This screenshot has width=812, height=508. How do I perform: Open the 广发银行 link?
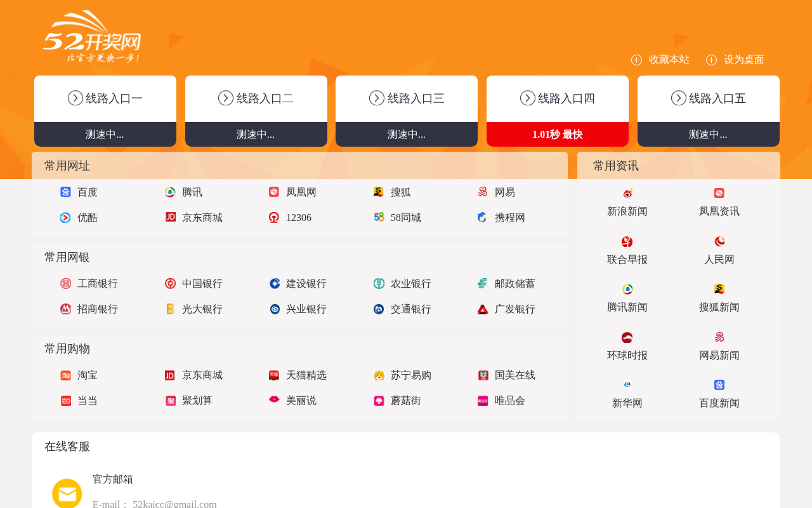(x=515, y=309)
